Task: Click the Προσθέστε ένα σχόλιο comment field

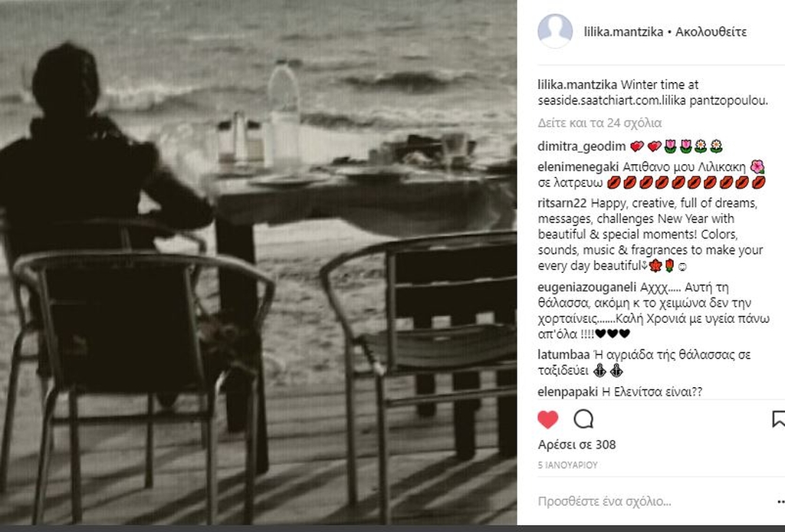Action: pyautogui.click(x=651, y=501)
